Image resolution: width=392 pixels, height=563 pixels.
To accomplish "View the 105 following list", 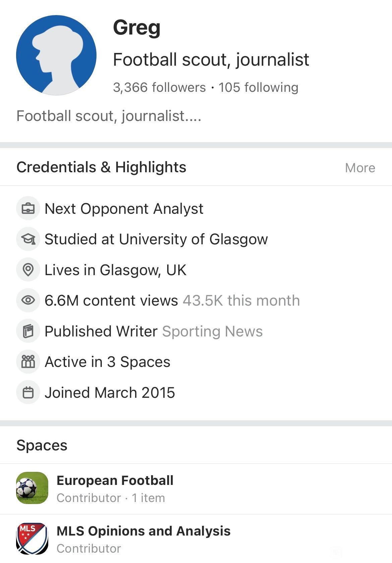I will coord(258,87).
